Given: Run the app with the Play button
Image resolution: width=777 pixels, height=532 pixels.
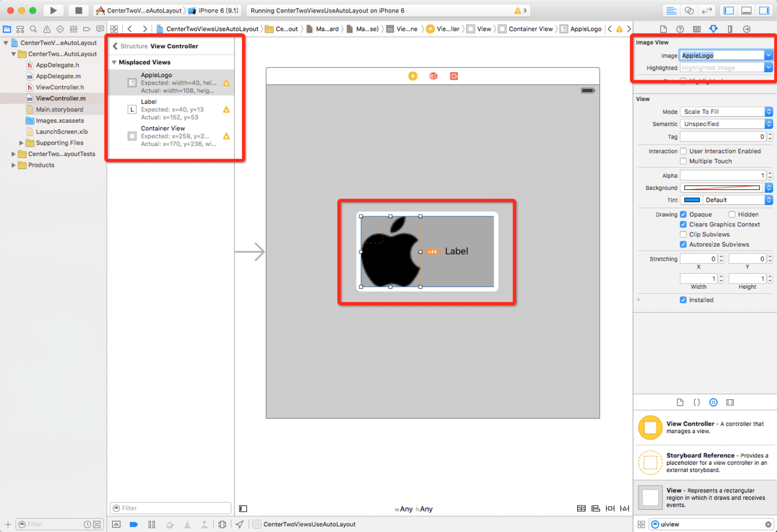Looking at the screenshot, I should tap(53, 11).
